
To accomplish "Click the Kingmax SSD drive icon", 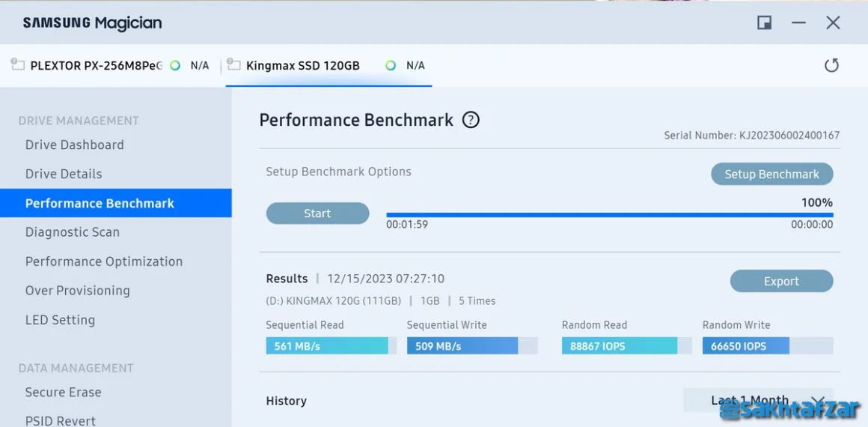I will tap(233, 65).
